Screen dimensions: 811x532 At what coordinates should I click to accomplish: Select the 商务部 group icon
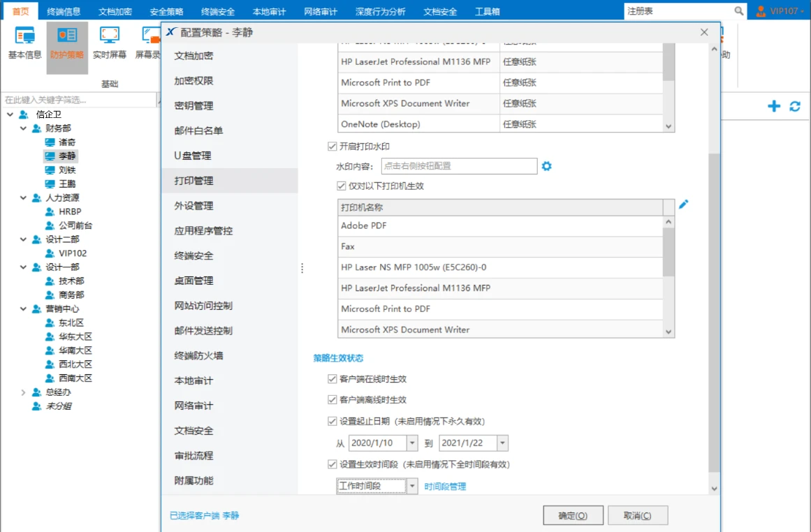[x=50, y=295]
